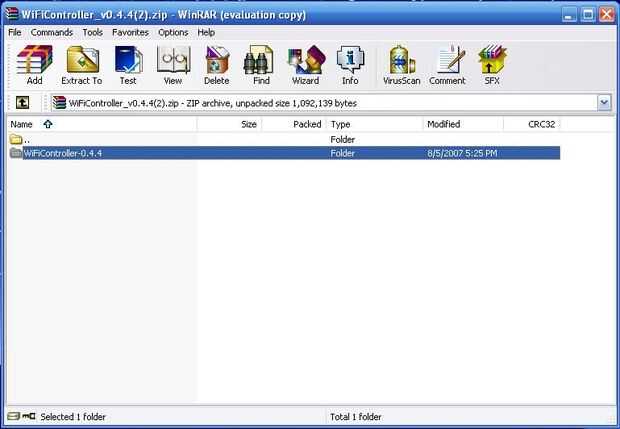Open the Help menu
This screenshot has height=429, width=620.
206,32
